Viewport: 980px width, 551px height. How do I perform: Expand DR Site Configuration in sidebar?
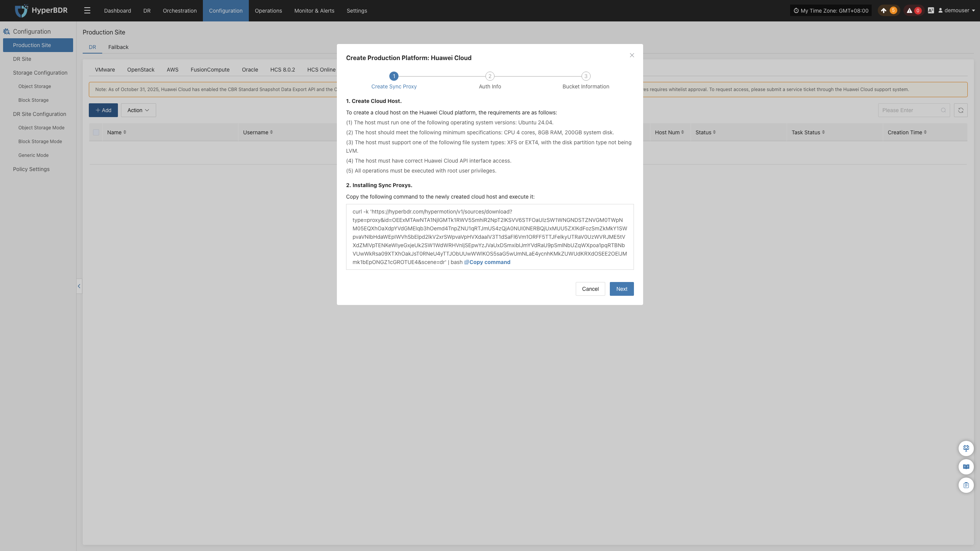(38, 114)
